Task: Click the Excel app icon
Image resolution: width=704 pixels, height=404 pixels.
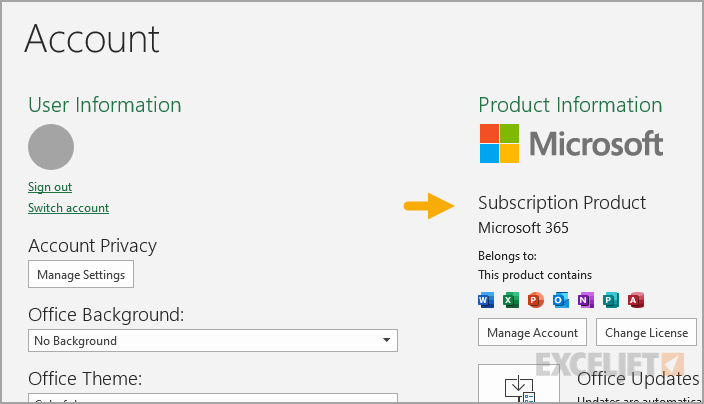Action: point(511,300)
